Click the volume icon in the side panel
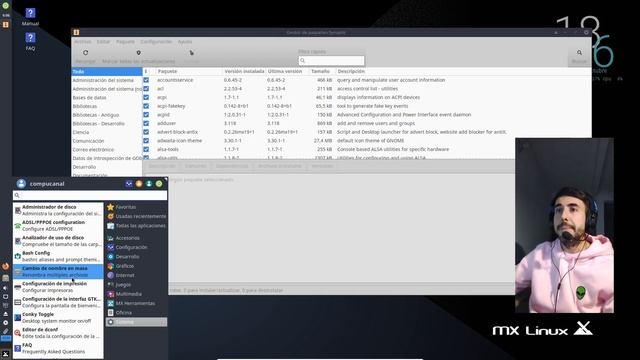 [5, 288]
